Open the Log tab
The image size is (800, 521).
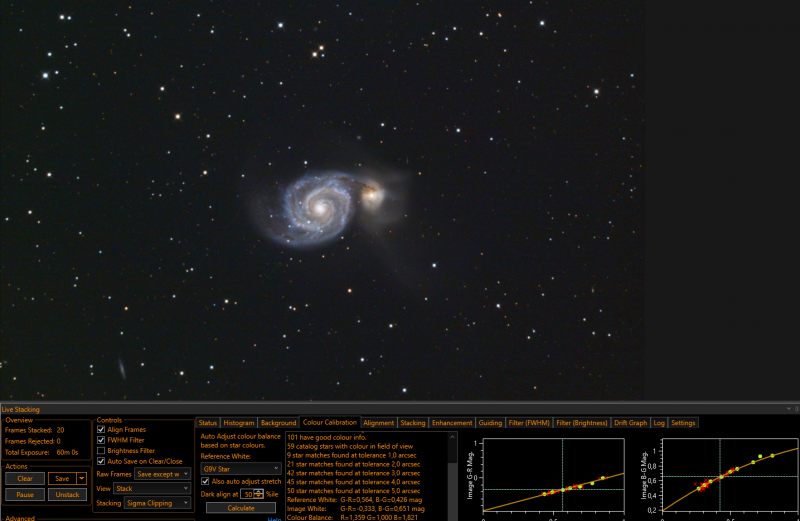point(659,423)
